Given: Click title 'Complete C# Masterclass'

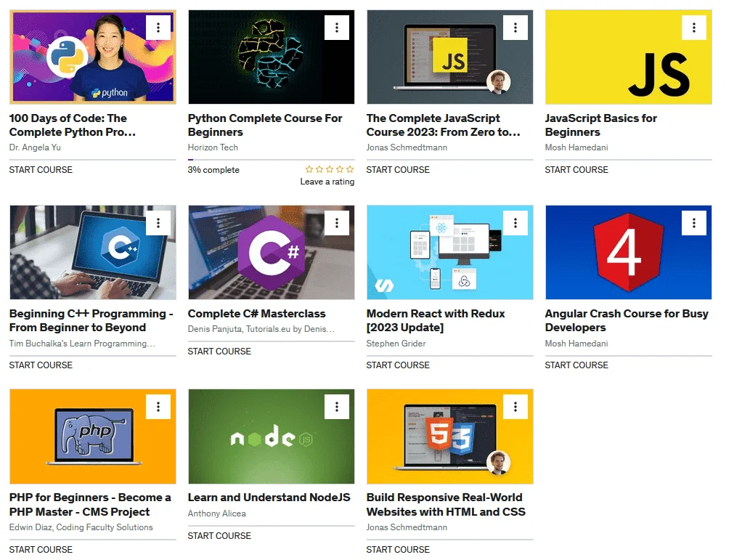Looking at the screenshot, I should tap(256, 314).
